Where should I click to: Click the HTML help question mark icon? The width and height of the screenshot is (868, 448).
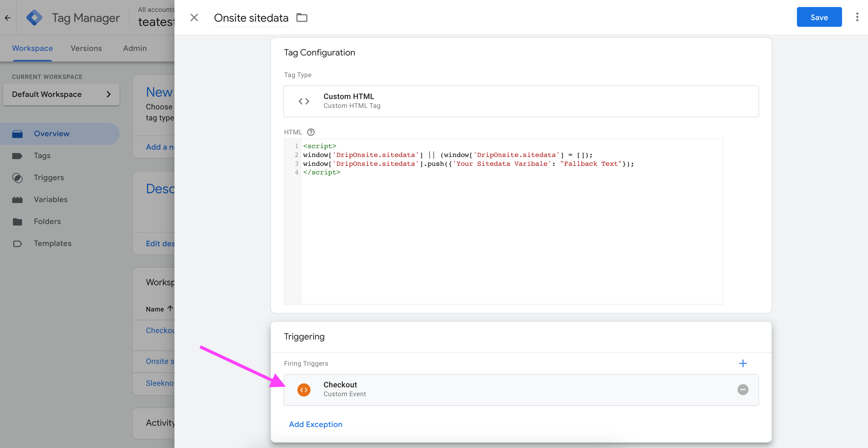(311, 132)
